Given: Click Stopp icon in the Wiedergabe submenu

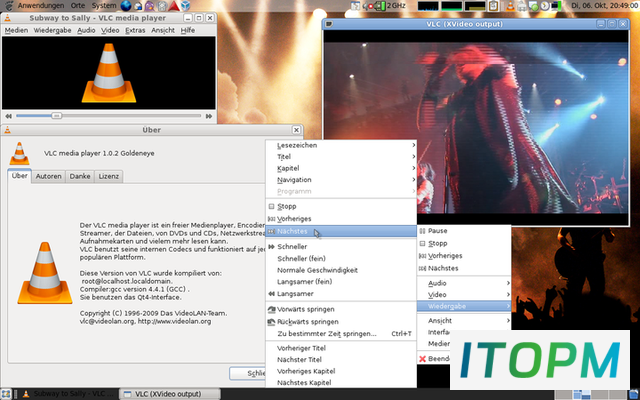Looking at the screenshot, I should coord(271,207).
